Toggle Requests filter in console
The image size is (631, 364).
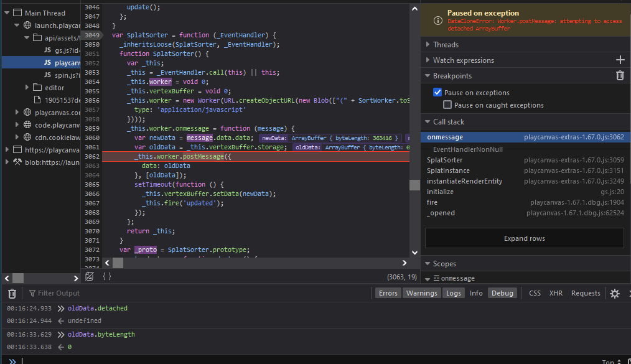[x=586, y=293]
